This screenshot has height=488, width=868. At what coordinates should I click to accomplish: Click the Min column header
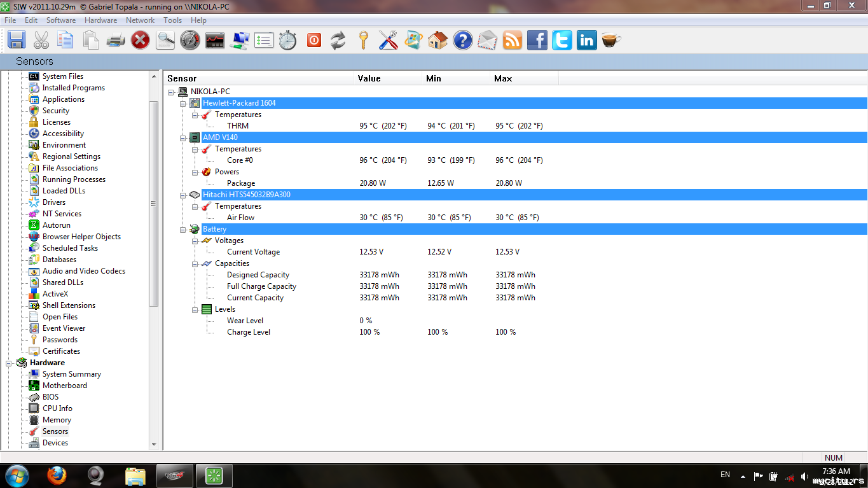(457, 78)
